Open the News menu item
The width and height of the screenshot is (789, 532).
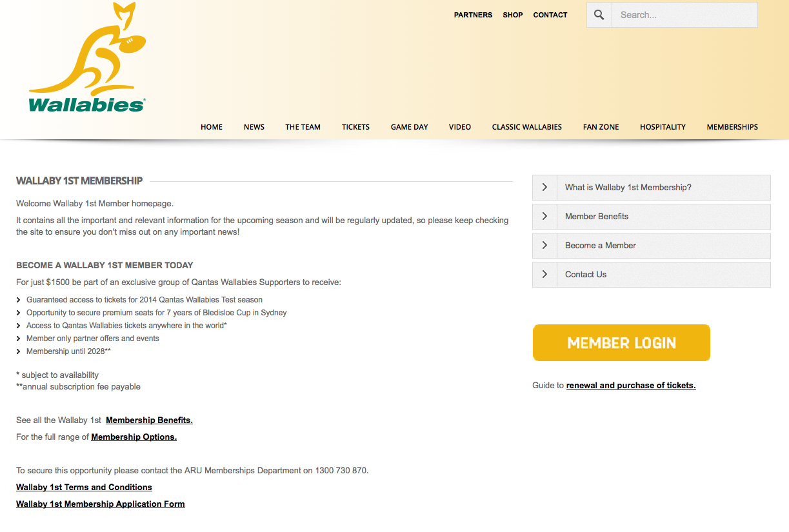[x=254, y=127]
